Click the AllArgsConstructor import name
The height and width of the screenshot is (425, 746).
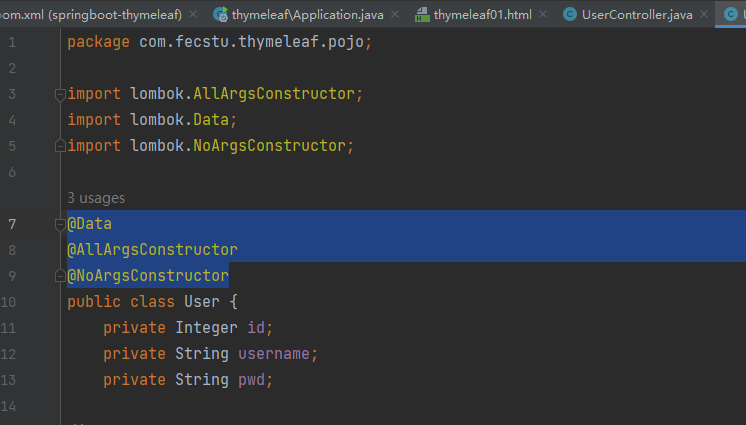[274, 94]
